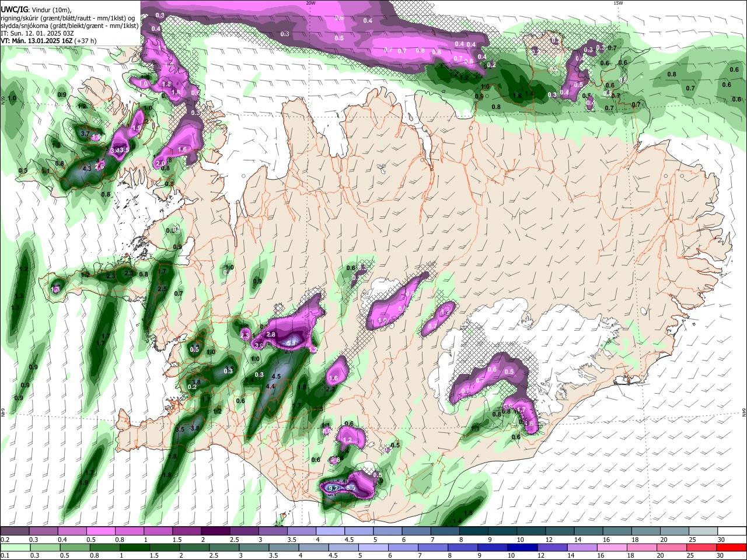Image resolution: width=747 pixels, height=560 pixels.
Task: Click the '30' label in the lower legend row
Action: pyautogui.click(x=721, y=556)
